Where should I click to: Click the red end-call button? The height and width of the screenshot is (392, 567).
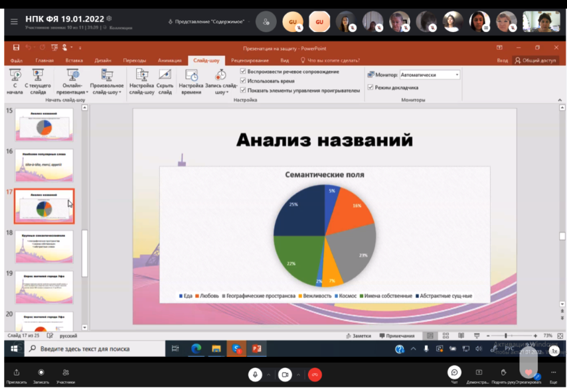pos(315,374)
